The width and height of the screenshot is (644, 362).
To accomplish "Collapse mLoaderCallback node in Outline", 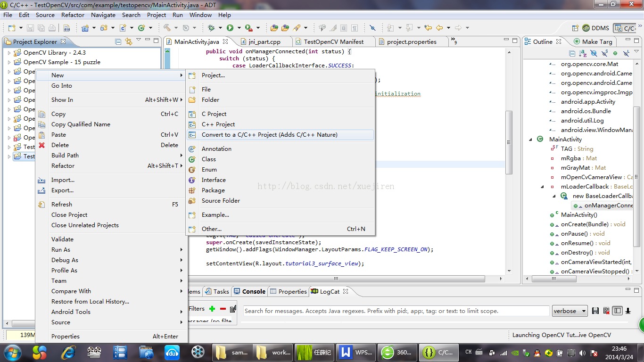I will click(x=543, y=187).
